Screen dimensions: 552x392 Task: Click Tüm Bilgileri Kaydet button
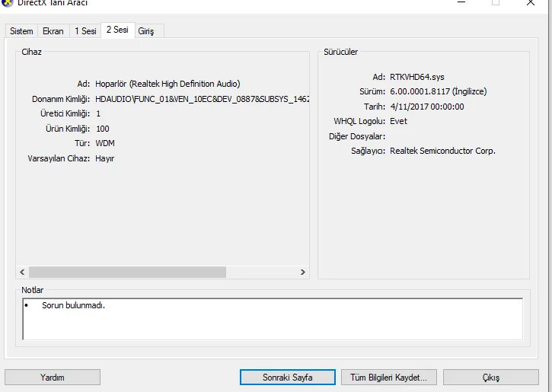click(x=388, y=378)
